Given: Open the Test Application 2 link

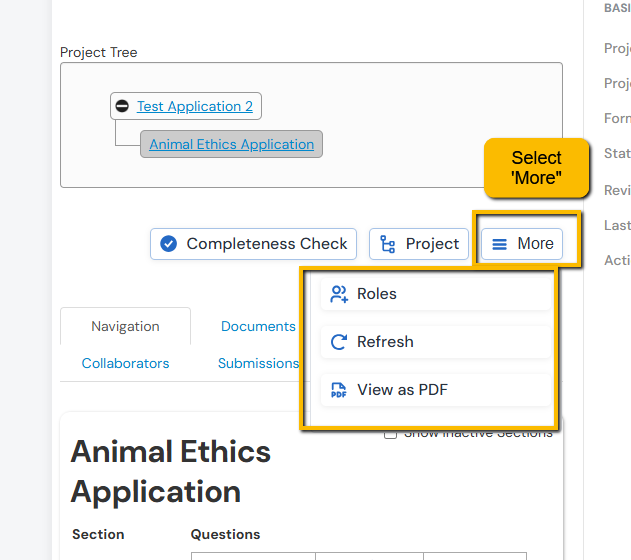Looking at the screenshot, I should pos(195,106).
